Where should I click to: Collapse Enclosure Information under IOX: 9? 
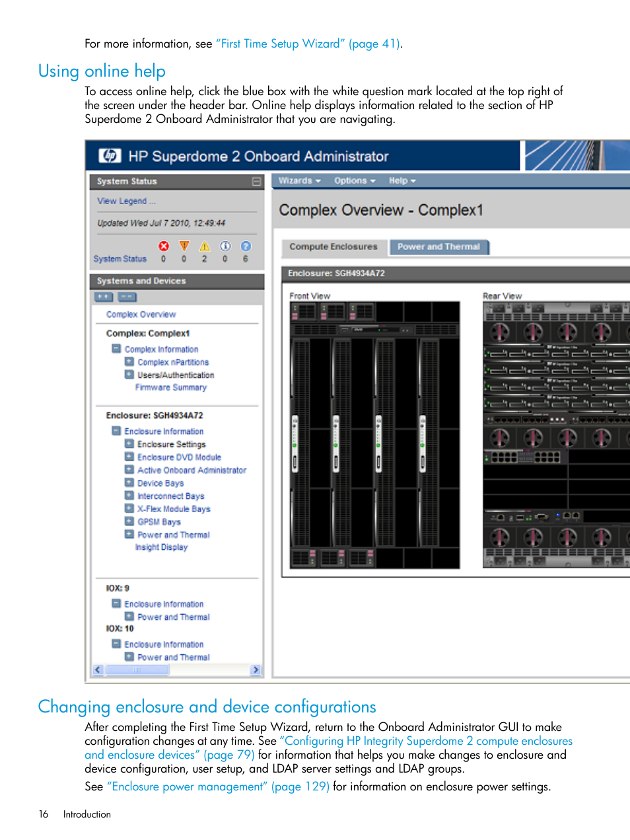tap(116, 603)
